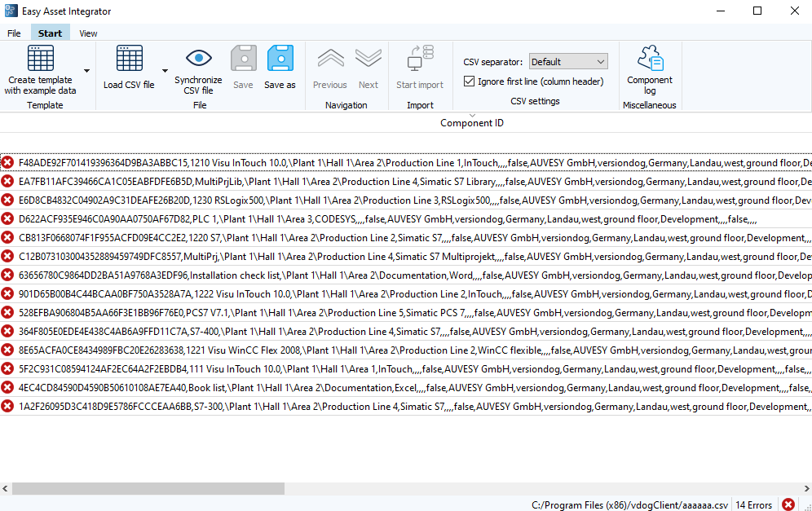812x511 pixels.
Task: Click the 14 Errors indicator
Action: coord(752,504)
